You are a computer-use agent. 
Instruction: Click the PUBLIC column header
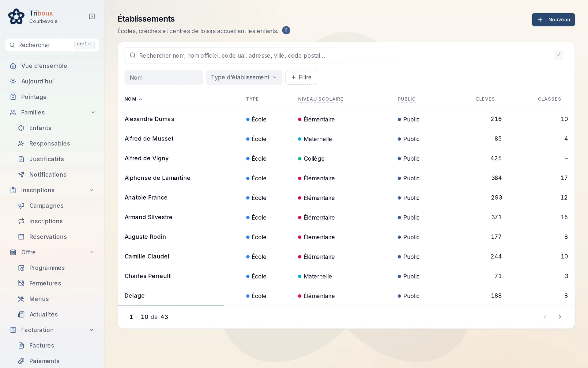(407, 99)
